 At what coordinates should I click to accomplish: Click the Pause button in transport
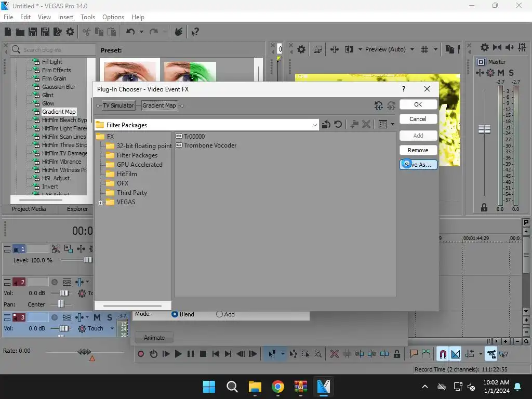191,354
